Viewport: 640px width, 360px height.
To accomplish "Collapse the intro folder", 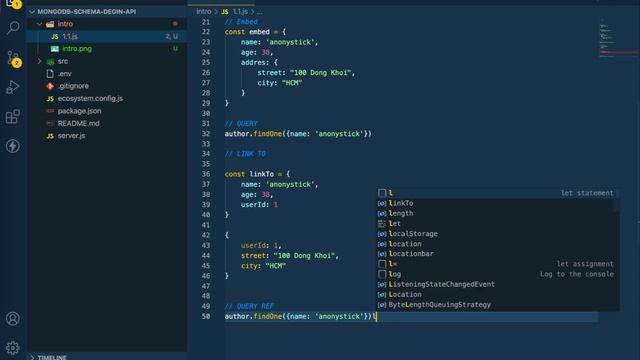I will click(x=40, y=24).
